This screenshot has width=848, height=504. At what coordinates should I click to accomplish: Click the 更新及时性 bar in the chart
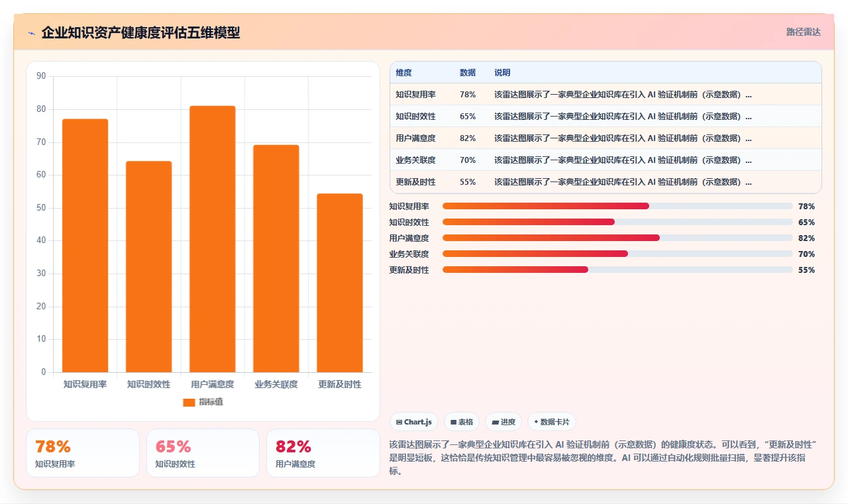click(340, 283)
